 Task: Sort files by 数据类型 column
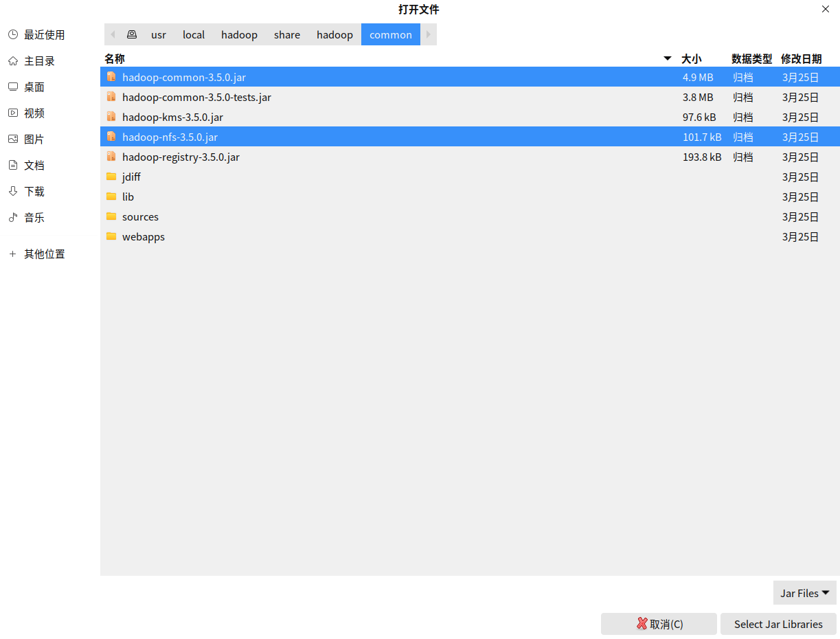[752, 58]
